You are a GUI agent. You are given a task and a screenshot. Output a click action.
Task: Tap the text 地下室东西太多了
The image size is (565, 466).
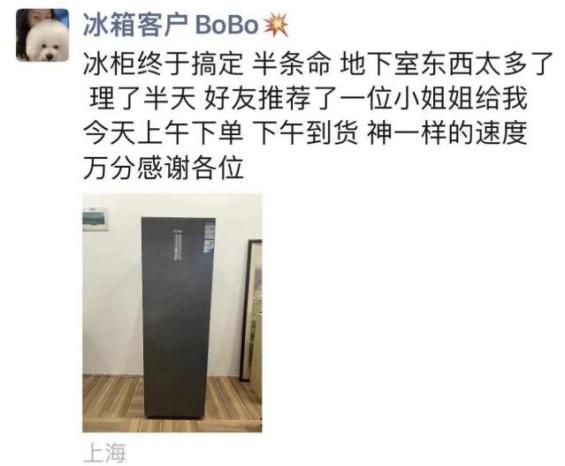(446, 64)
